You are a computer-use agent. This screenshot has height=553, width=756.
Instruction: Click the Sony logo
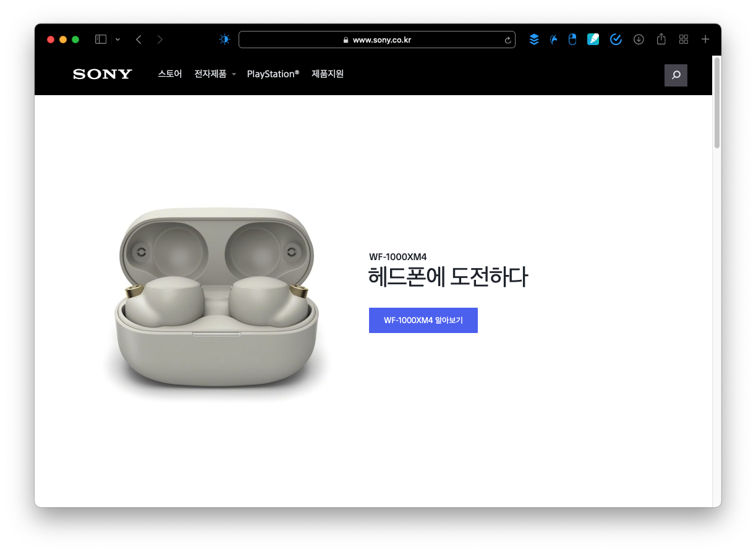(103, 74)
